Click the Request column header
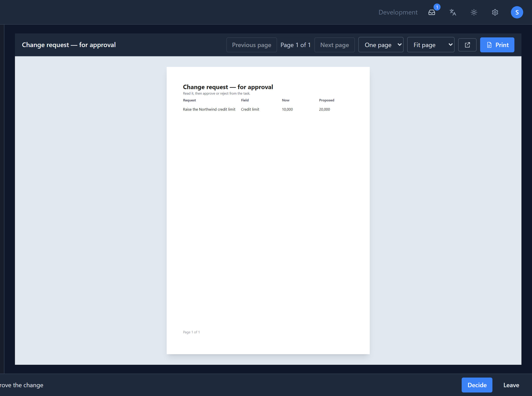532x396 pixels. 189,100
